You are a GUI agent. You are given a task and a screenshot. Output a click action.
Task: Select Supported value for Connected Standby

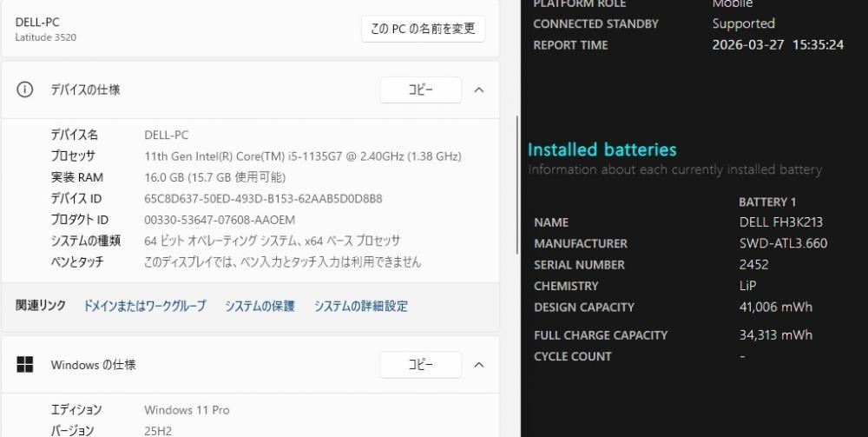[x=744, y=23]
